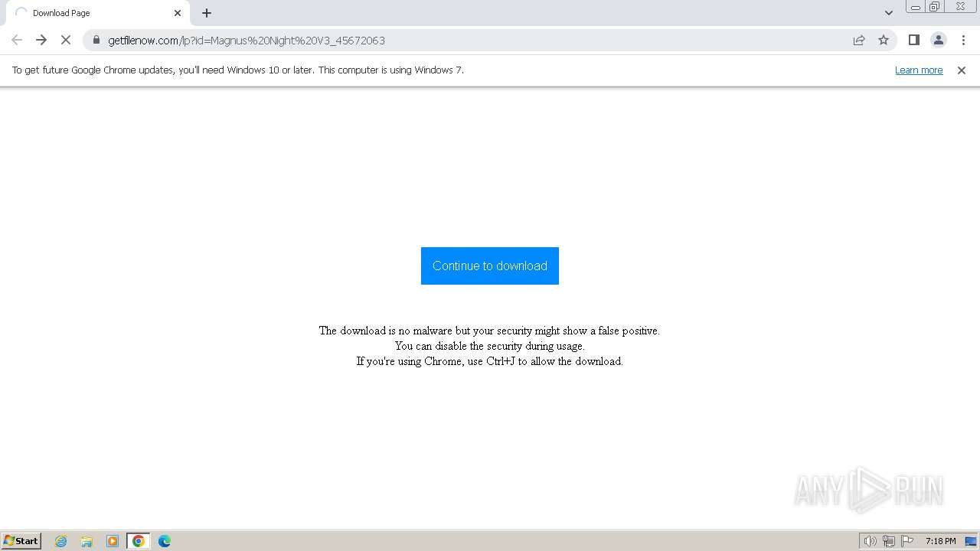Open the Windows Start menu
980x551 pixels.
(x=21, y=541)
